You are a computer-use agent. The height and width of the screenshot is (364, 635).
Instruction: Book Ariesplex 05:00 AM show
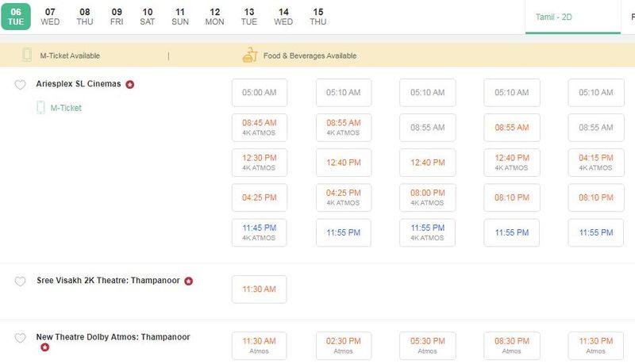coord(259,93)
